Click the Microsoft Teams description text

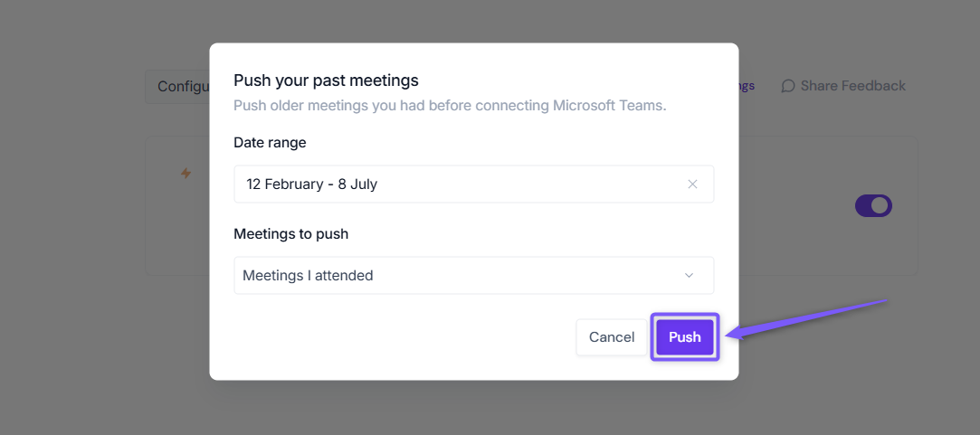450,105
